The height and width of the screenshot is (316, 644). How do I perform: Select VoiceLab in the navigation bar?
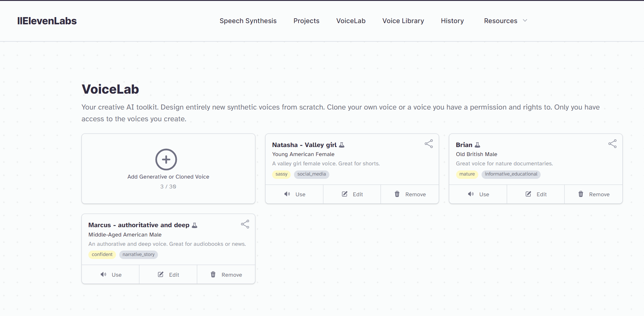click(x=351, y=21)
